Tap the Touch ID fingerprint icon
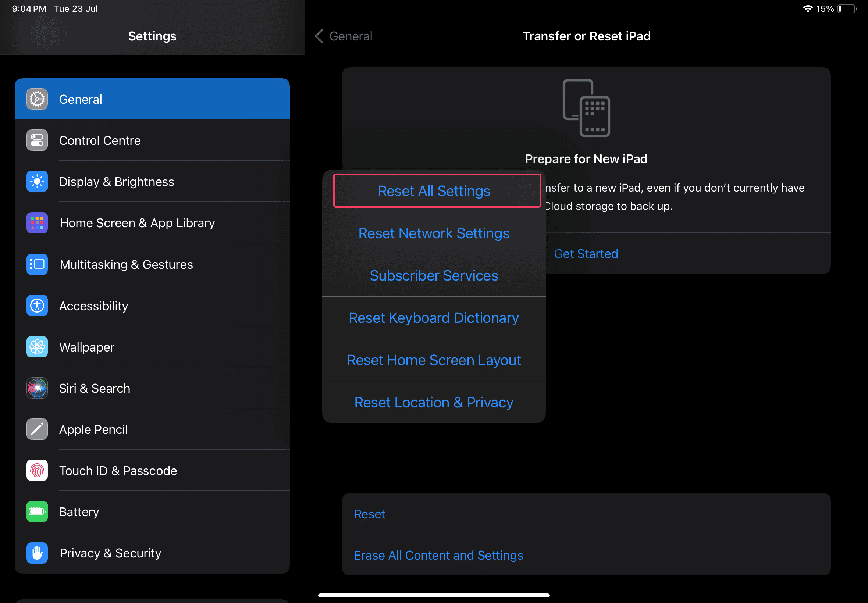This screenshot has width=868, height=603. pos(37,470)
